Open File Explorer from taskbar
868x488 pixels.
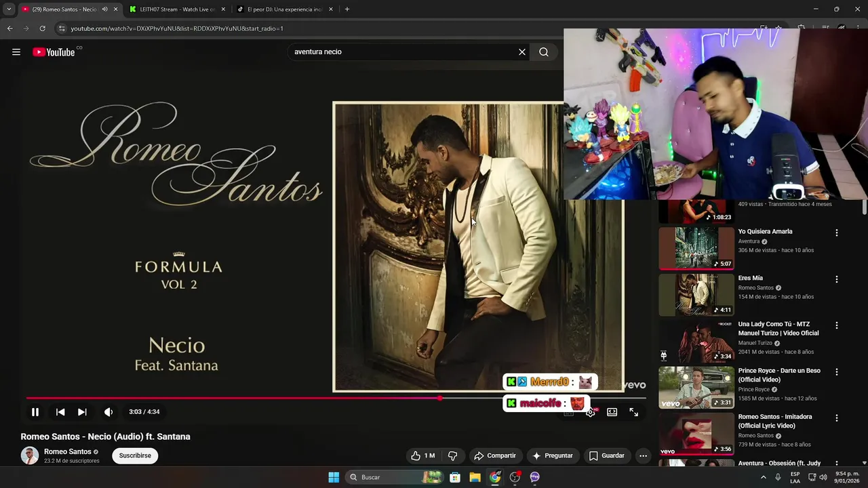coord(475,477)
